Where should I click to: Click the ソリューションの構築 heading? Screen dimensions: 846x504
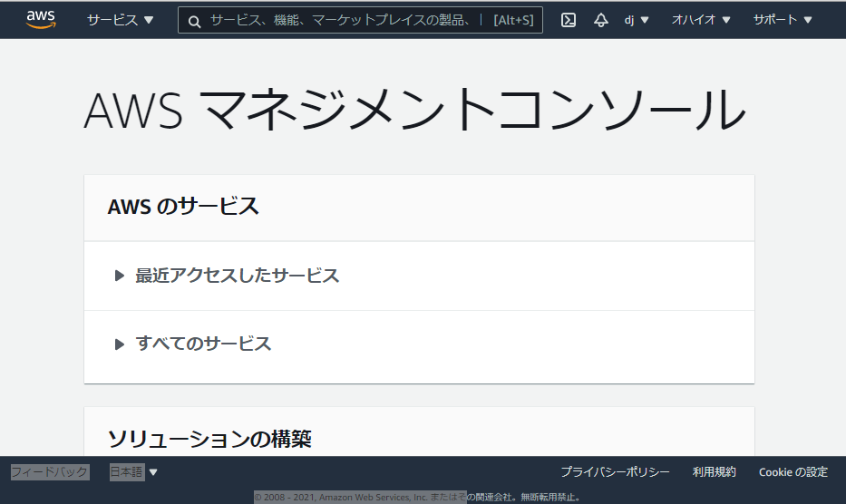tap(209, 439)
